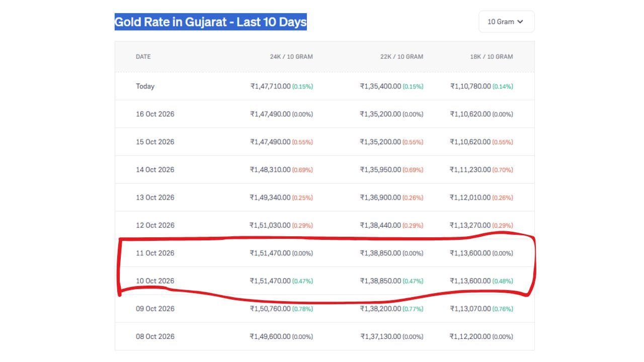This screenshot has height=362, width=644.
Task: Click the 13 Oct 22K price ₹1,36,900.00
Action: 380,198
